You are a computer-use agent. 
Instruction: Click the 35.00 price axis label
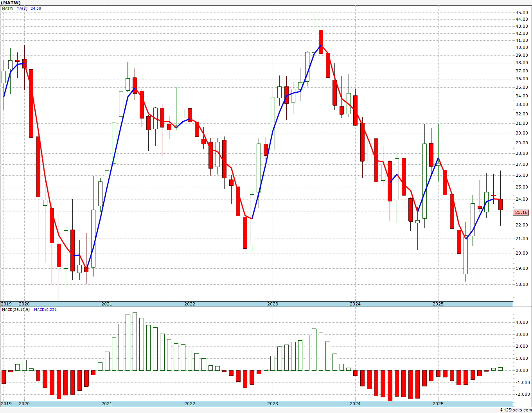[x=521, y=87]
